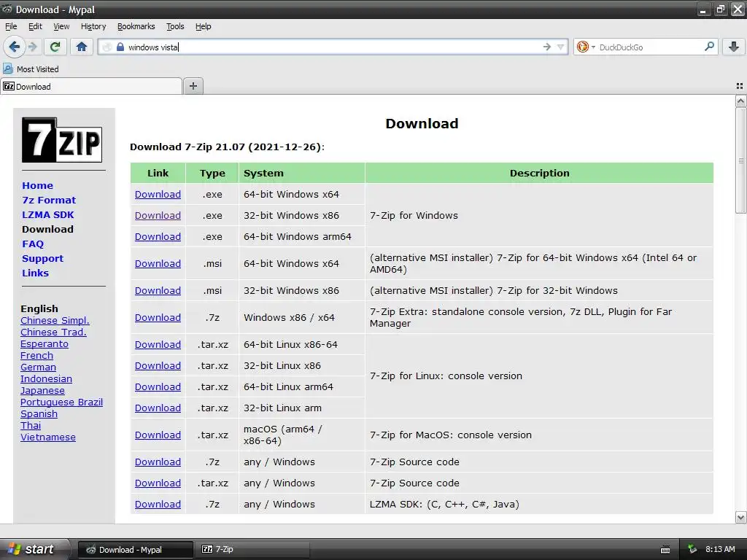
Task: Open the Bookmarks menu
Action: point(136,26)
